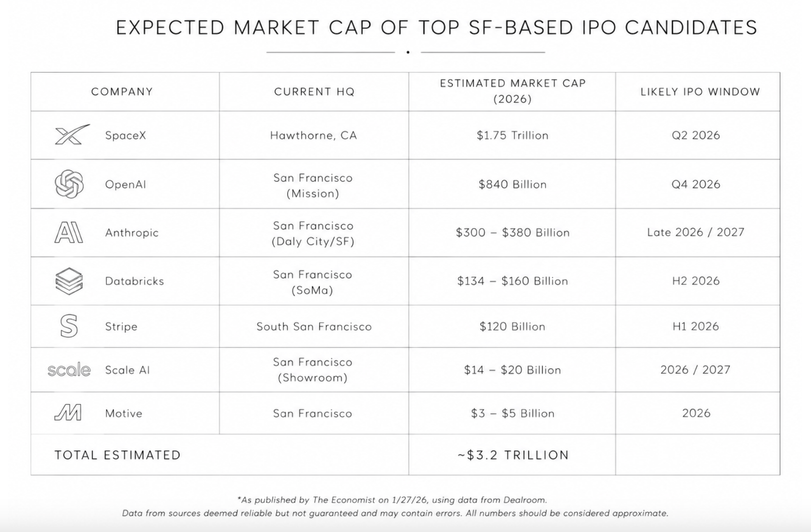Select the South San Francisco HQ cell
The width and height of the screenshot is (811, 532).
pyautogui.click(x=314, y=327)
